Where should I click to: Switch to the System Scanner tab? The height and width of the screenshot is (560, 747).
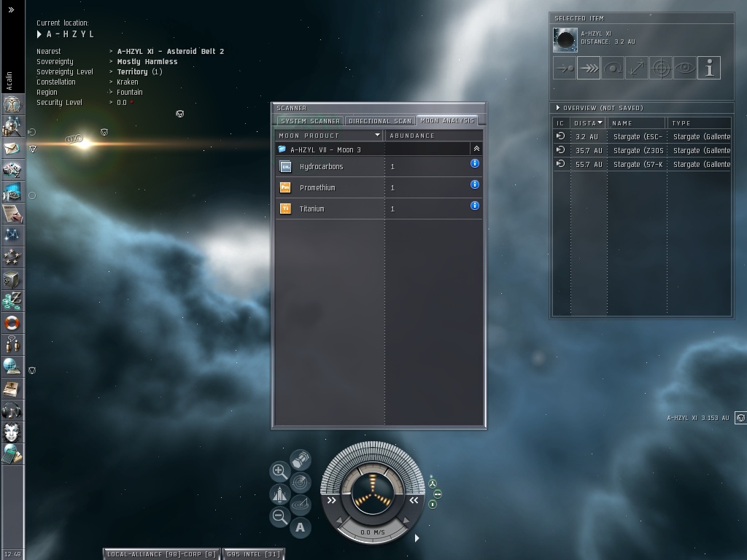(310, 121)
